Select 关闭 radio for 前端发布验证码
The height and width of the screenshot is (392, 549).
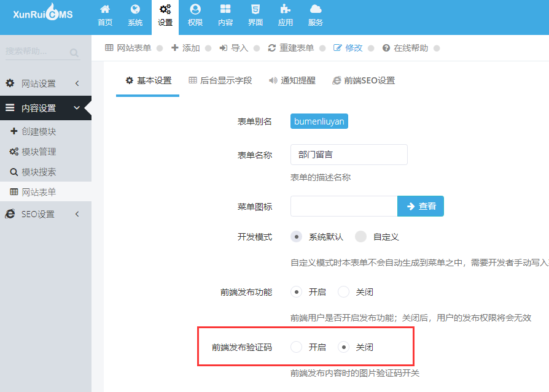[x=343, y=347]
